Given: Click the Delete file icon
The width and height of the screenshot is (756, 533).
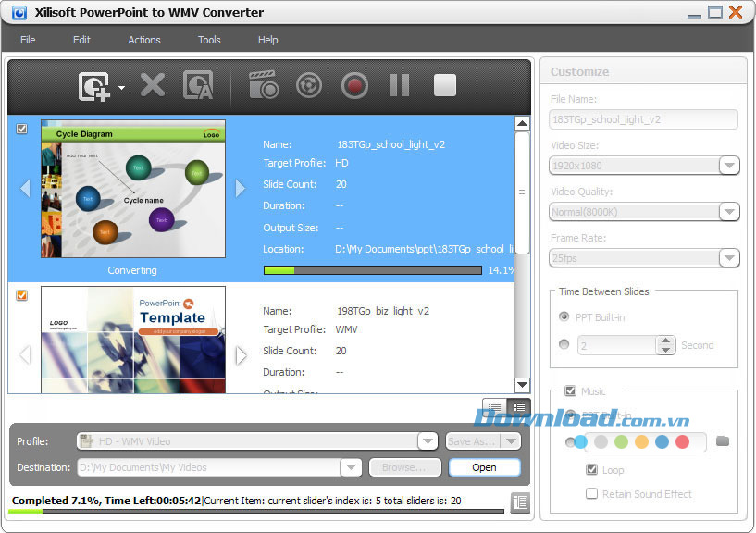Looking at the screenshot, I should coord(151,85).
